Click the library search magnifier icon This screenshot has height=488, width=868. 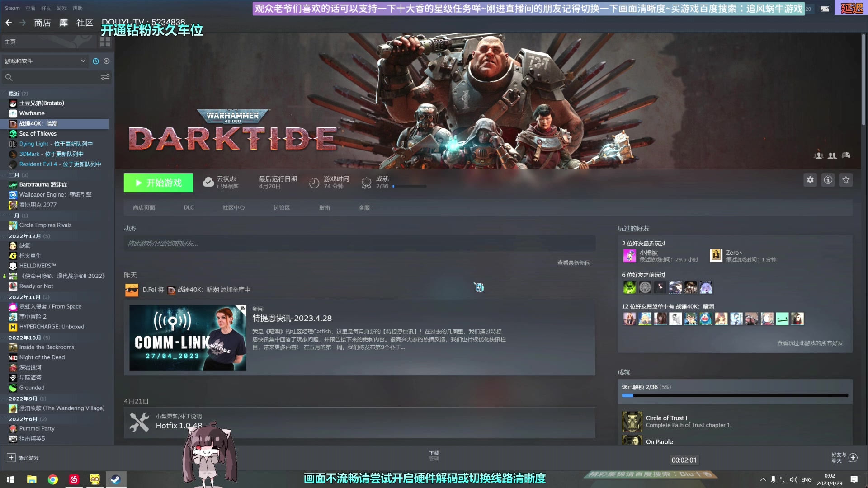[x=9, y=77]
